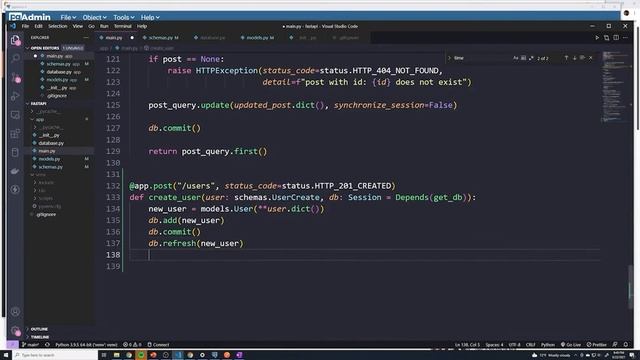Select models.py in the app folder
Image resolution: width=640 pixels, height=360 pixels.
59,159
